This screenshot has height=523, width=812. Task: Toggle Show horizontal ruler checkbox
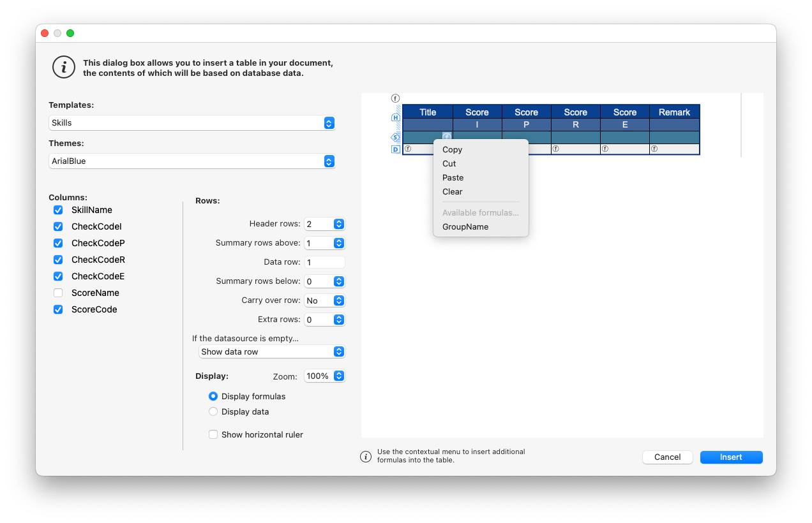pos(213,434)
